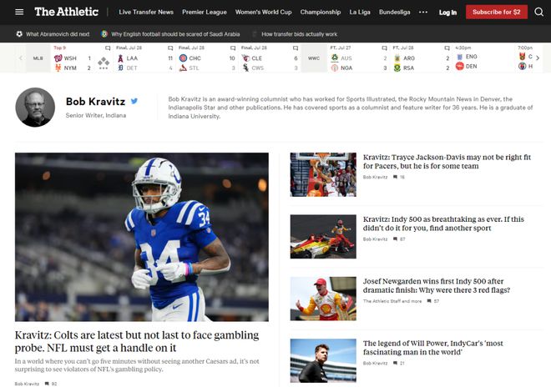This screenshot has width=551, height=392.
Task: Click the Mets logo beside NYM
Action: tap(58, 68)
